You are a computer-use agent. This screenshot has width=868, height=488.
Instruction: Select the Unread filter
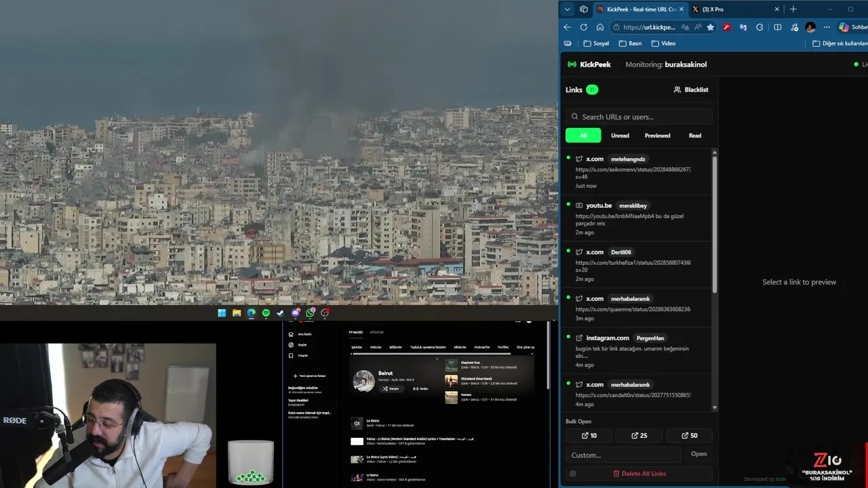(620, 136)
